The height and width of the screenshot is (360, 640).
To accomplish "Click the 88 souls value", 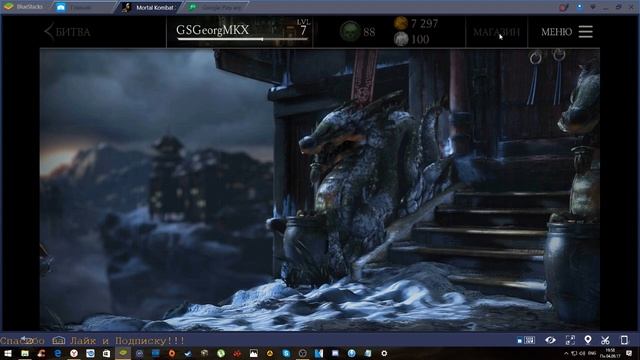I will coord(369,32).
